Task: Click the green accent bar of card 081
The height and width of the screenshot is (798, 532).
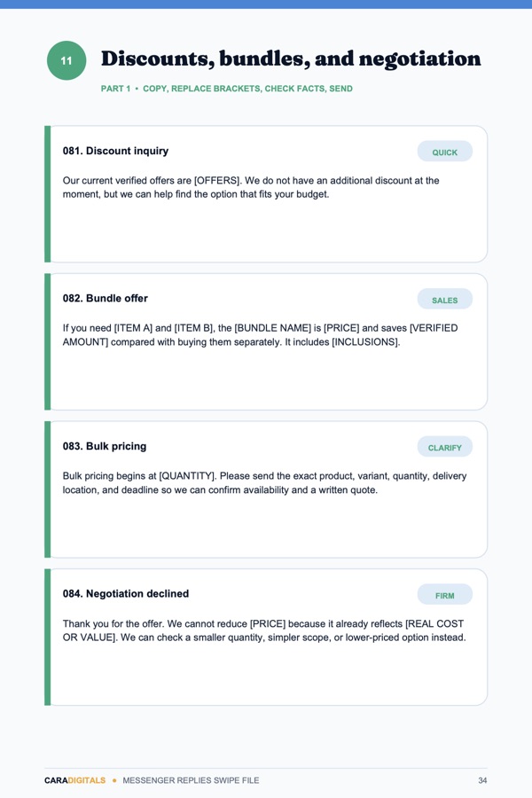Action: click(47, 194)
